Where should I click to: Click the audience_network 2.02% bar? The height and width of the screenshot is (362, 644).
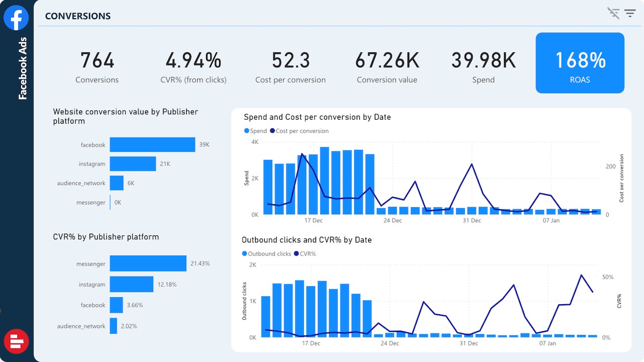point(114,326)
